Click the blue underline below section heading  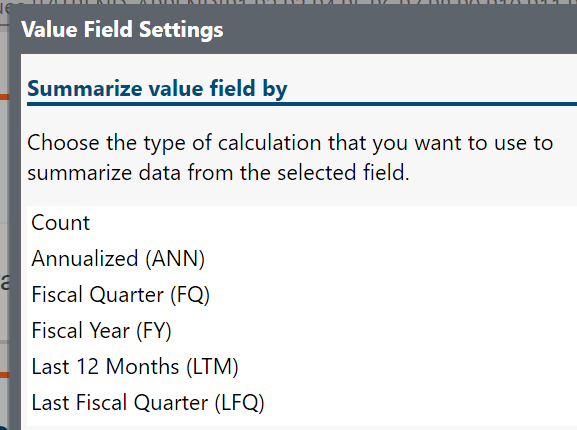pos(302,104)
